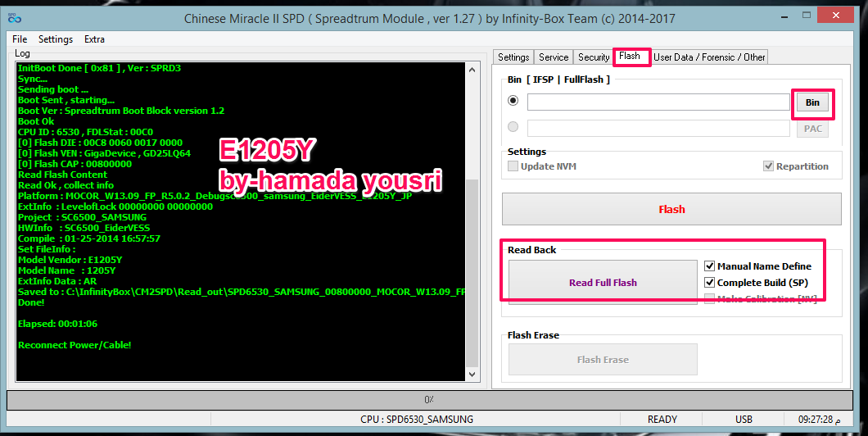Click the red Flash button
The width and height of the screenshot is (868, 436).
coord(671,209)
